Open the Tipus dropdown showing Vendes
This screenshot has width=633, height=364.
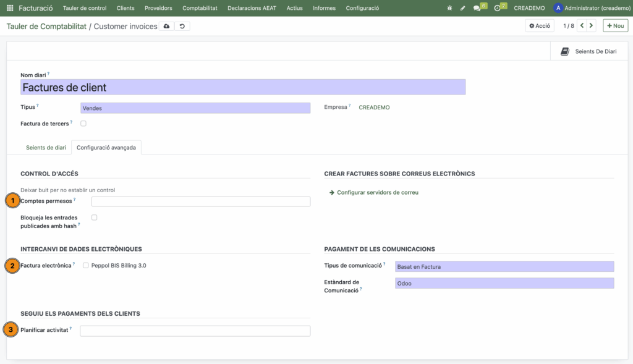click(x=195, y=108)
